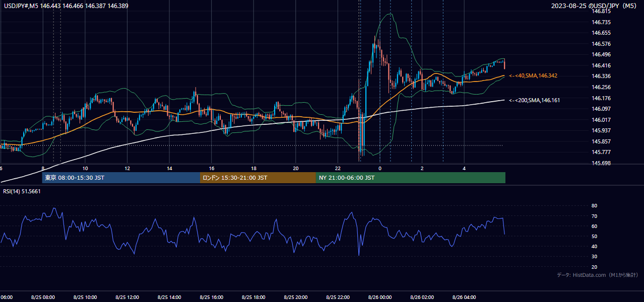
Task: Click the 8/26 02:00 time axis label
Action: point(422,297)
